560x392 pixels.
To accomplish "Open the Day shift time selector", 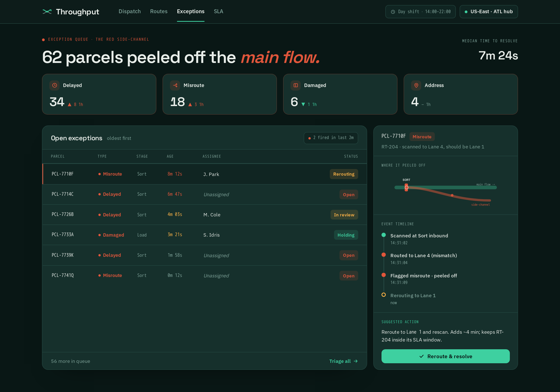I will click(x=420, y=12).
